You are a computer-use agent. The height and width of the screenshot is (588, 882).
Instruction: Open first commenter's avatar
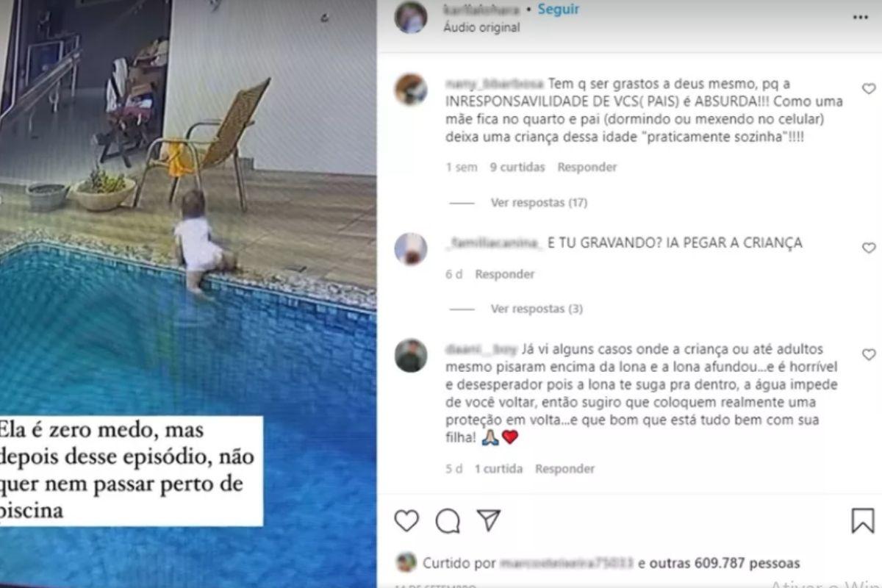(x=411, y=90)
